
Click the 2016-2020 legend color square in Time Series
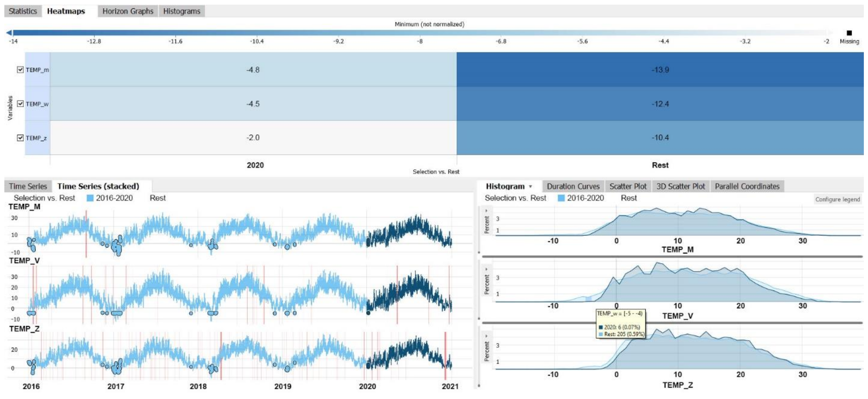click(x=90, y=198)
